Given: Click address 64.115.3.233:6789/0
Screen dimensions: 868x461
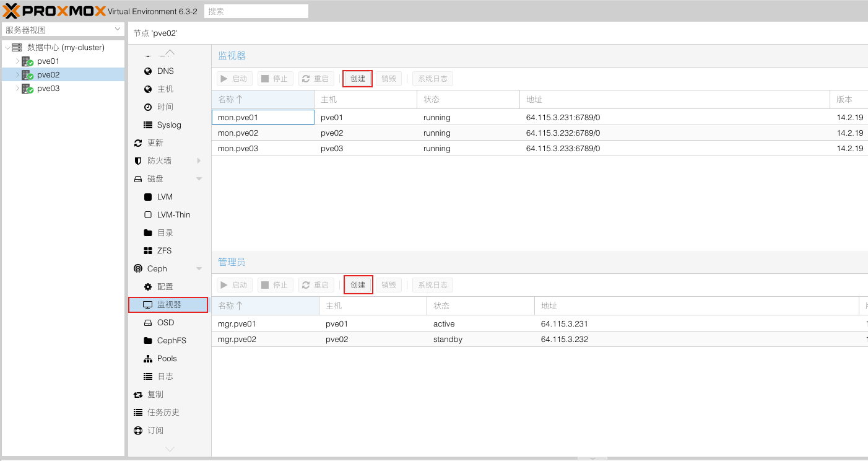Looking at the screenshot, I should click(x=563, y=149).
